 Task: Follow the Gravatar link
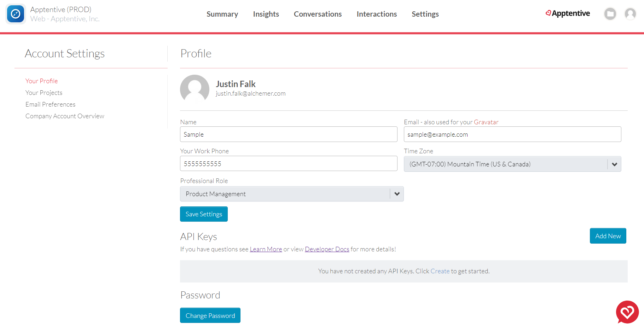point(486,122)
